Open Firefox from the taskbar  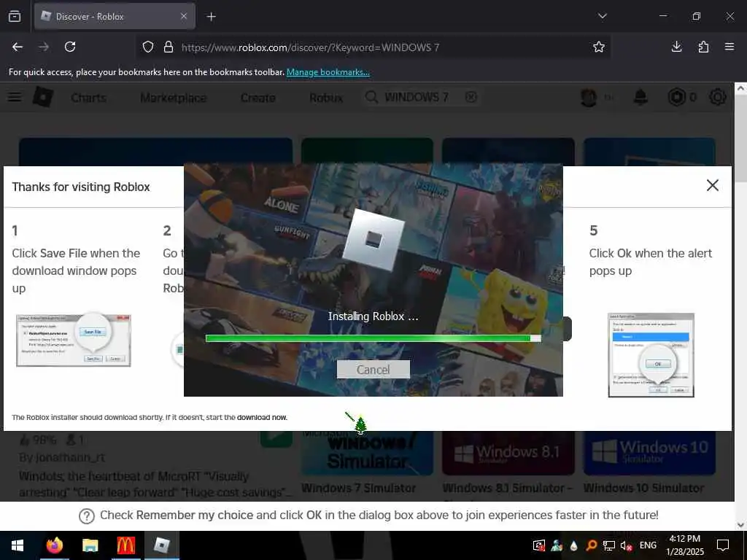point(54,545)
